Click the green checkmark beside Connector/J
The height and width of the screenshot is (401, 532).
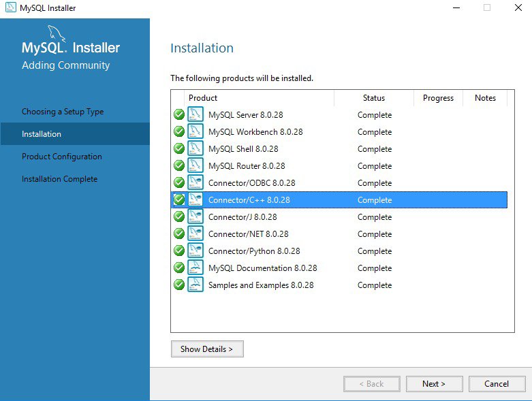pyautogui.click(x=179, y=216)
